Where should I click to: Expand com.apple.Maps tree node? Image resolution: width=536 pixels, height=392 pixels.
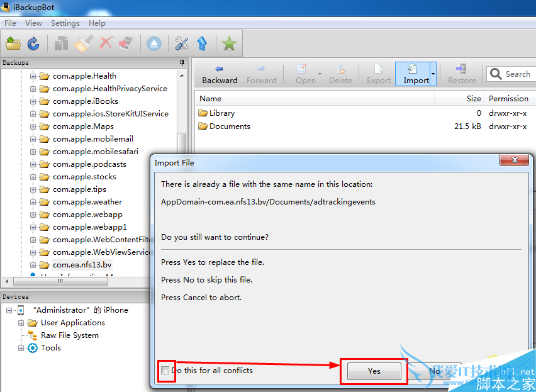point(33,127)
